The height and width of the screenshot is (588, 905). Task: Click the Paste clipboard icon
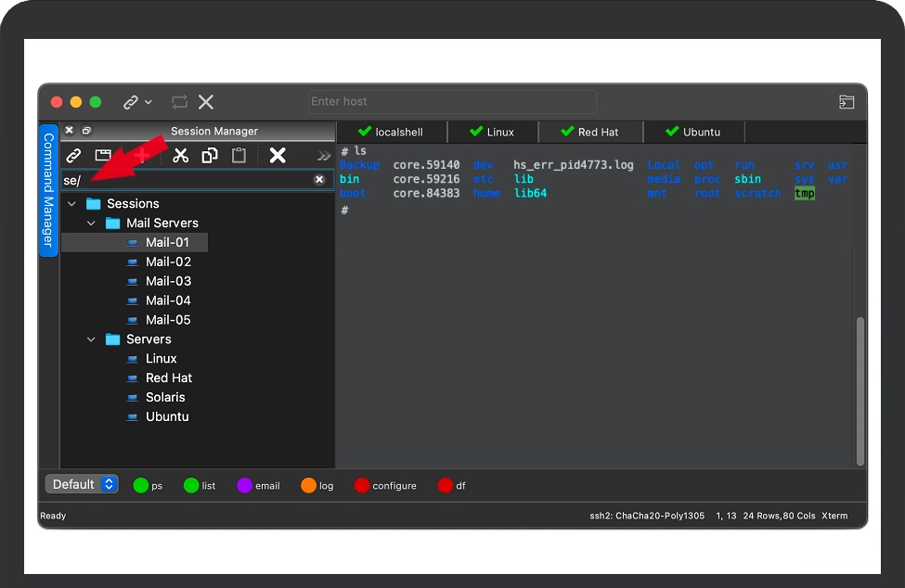239,155
